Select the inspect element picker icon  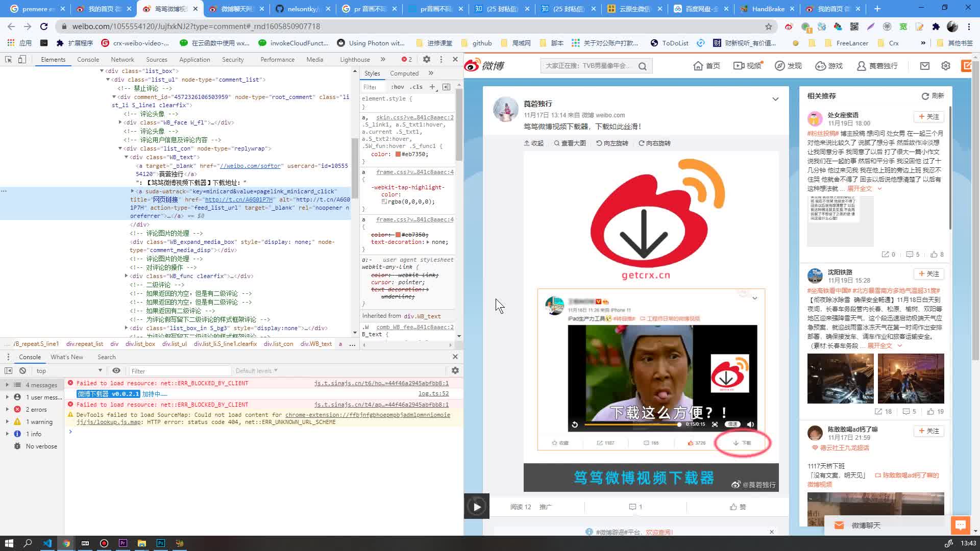(x=8, y=59)
